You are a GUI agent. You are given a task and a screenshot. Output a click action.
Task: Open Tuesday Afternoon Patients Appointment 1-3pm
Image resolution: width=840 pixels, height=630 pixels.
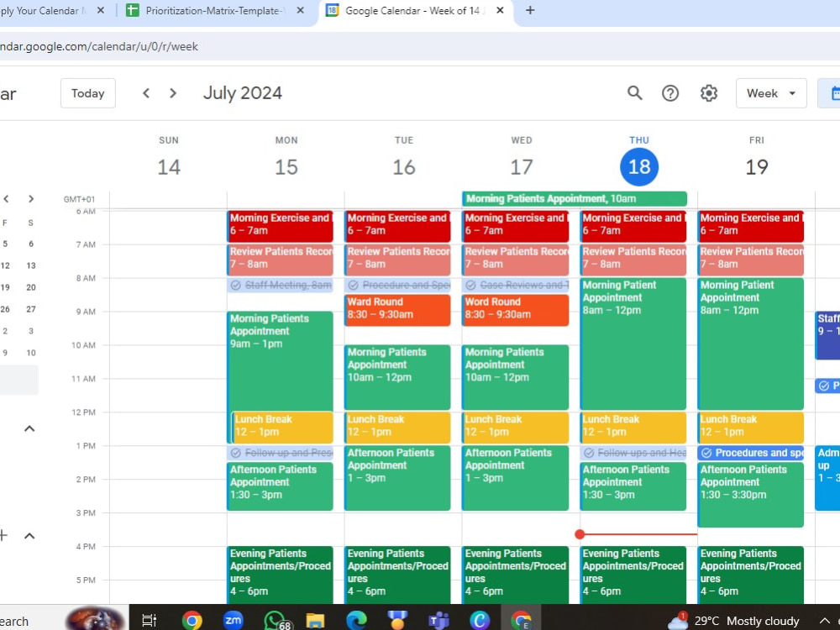397,478
